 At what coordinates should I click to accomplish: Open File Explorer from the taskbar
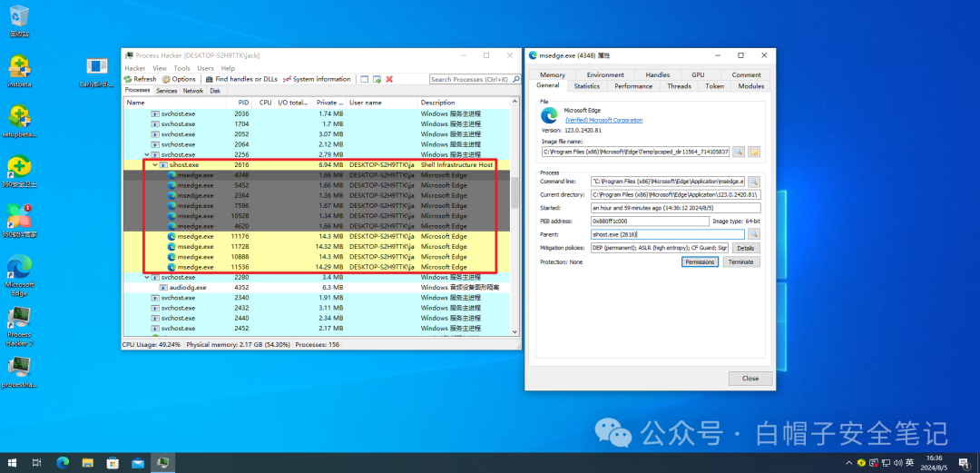tap(87, 463)
